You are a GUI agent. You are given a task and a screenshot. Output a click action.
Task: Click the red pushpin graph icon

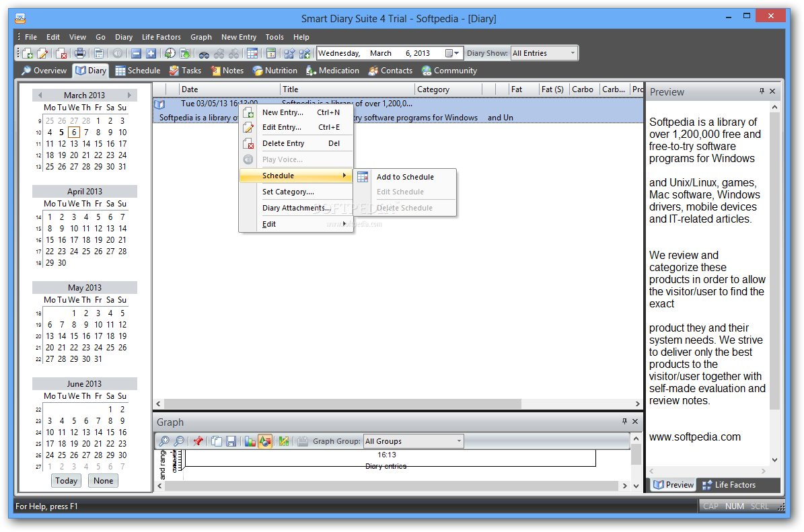pos(198,441)
